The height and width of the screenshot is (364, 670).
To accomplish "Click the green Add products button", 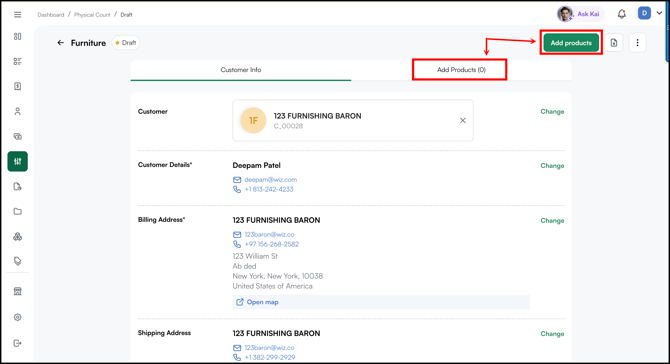I will pos(571,43).
